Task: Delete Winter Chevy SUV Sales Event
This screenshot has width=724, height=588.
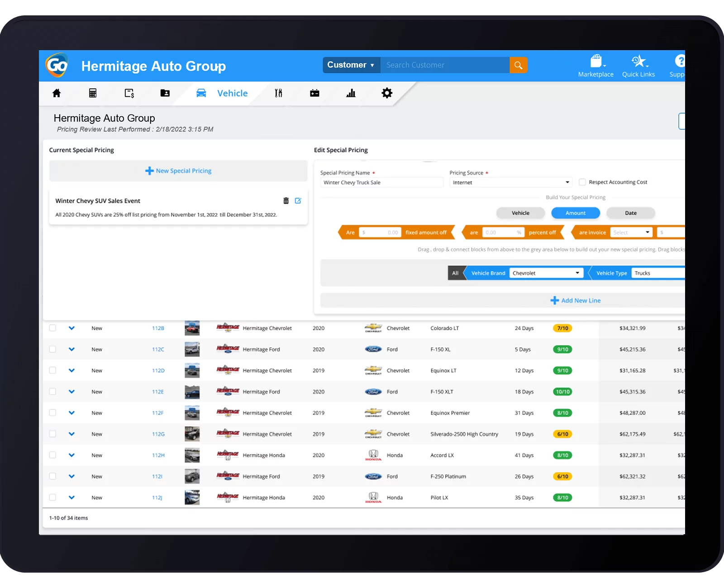Action: click(286, 201)
